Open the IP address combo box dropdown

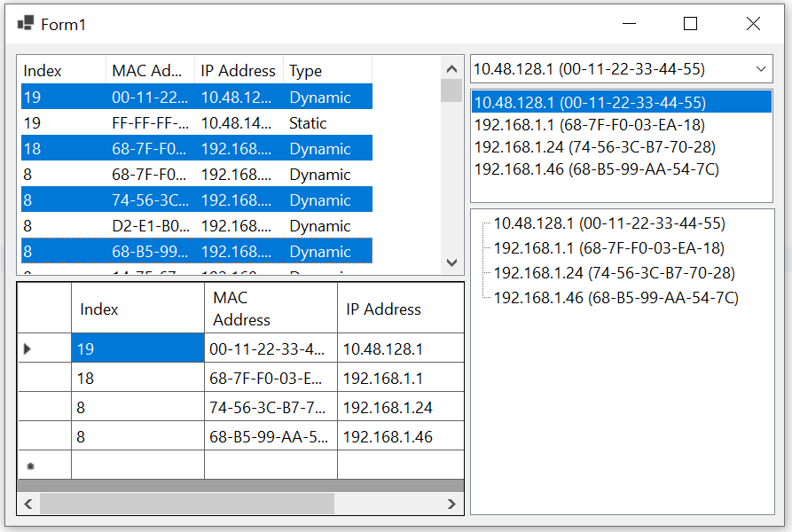click(x=761, y=68)
